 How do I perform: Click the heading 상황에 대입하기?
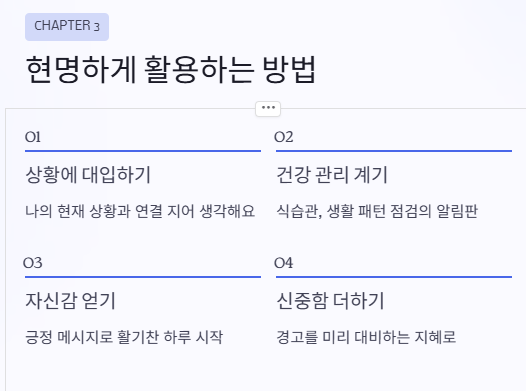point(88,175)
